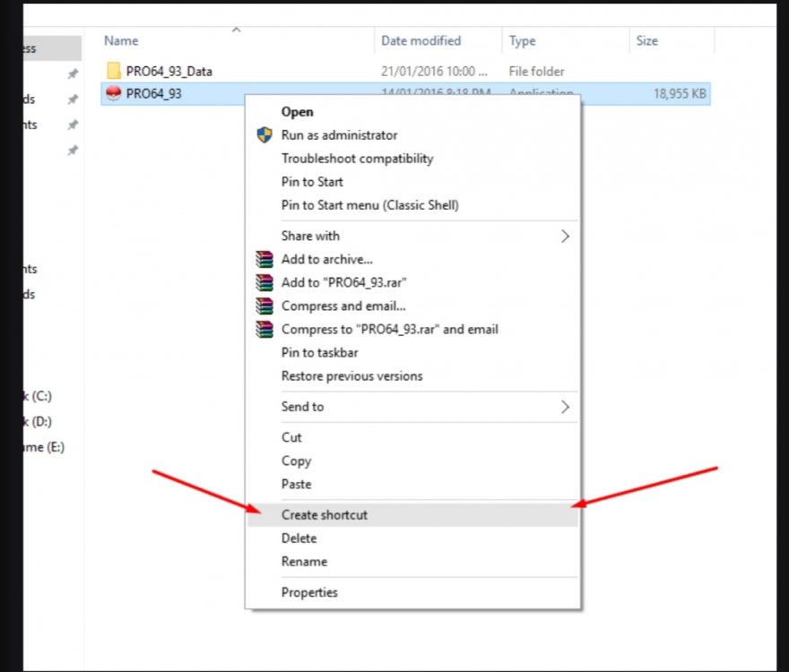Click the sort arrow above Name column
The image size is (789, 672).
(237, 30)
